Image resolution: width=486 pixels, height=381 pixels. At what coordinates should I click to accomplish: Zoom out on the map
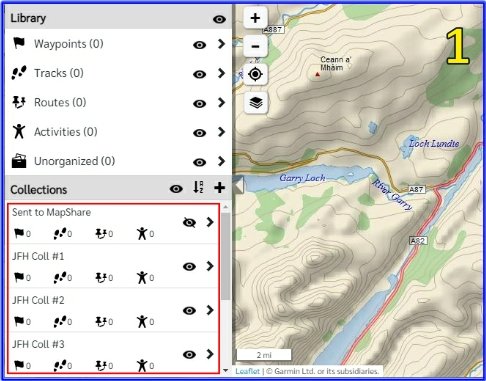click(255, 46)
